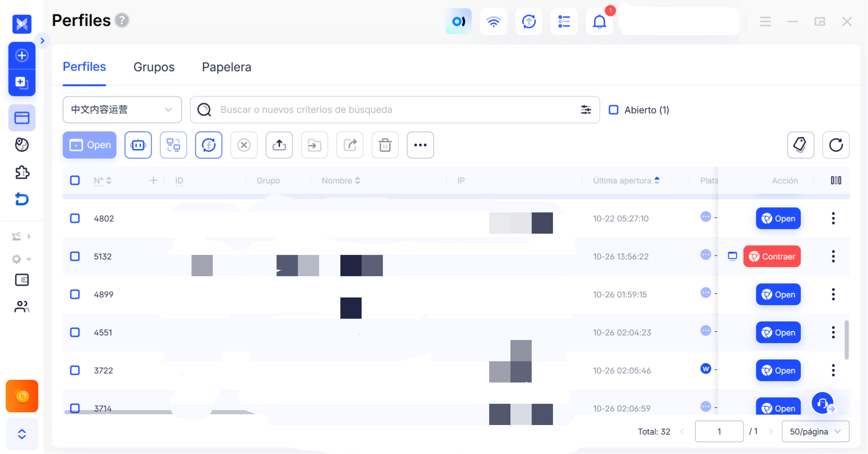
Task: Open the wallet billing sidebar icon
Action: pos(22,280)
